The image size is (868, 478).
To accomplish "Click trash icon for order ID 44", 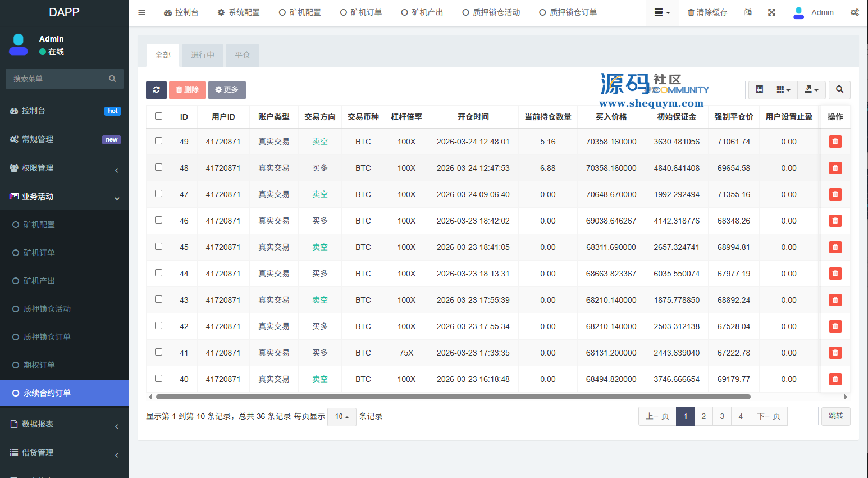I will pos(835,274).
